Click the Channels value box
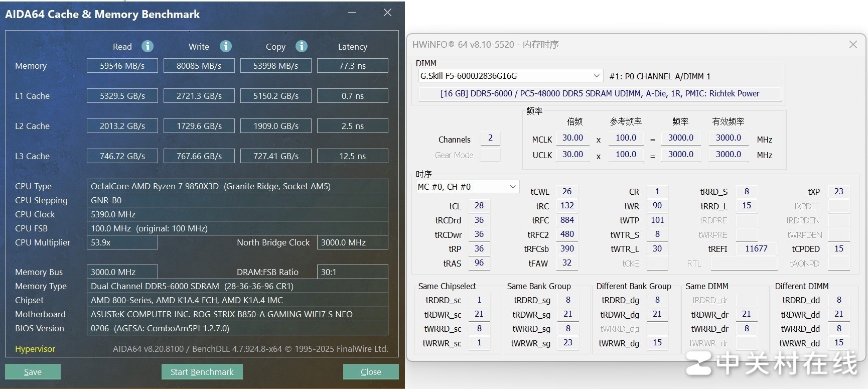The height and width of the screenshot is (389, 868). click(x=490, y=138)
